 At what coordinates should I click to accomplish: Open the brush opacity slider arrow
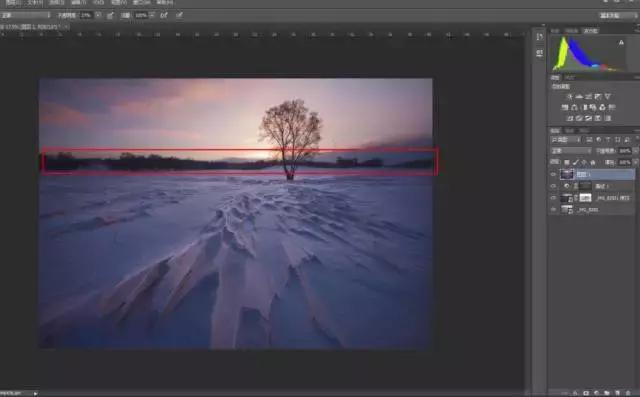(98, 15)
